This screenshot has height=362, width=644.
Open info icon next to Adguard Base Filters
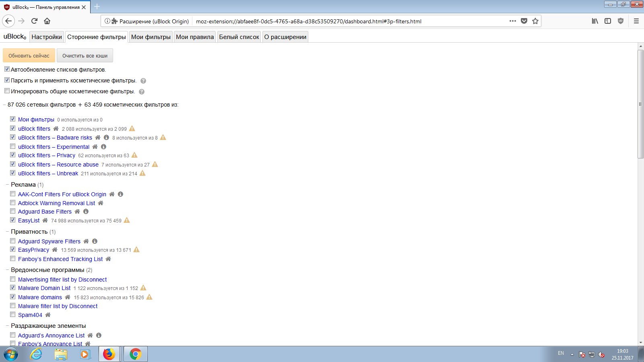(86, 212)
